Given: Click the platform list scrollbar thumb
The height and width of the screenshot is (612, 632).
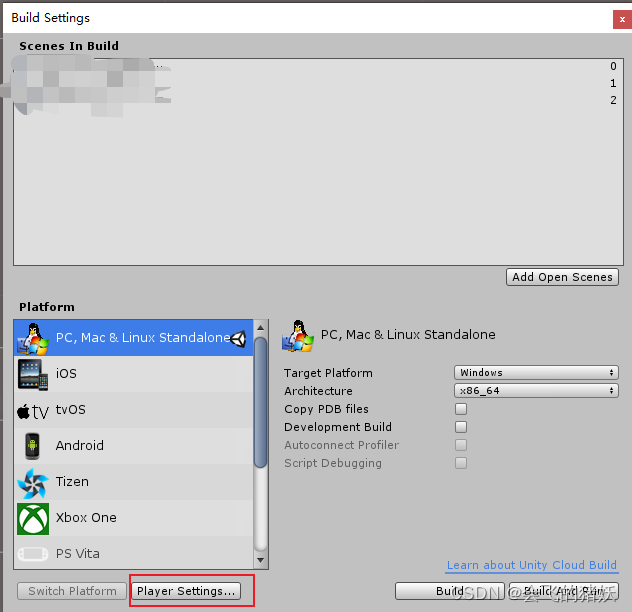Looking at the screenshot, I should click(260, 402).
